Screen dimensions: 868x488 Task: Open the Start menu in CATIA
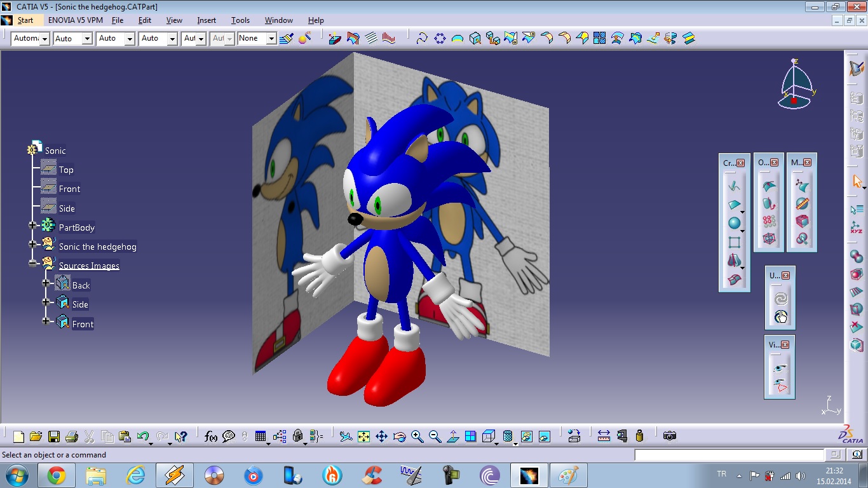(x=25, y=20)
